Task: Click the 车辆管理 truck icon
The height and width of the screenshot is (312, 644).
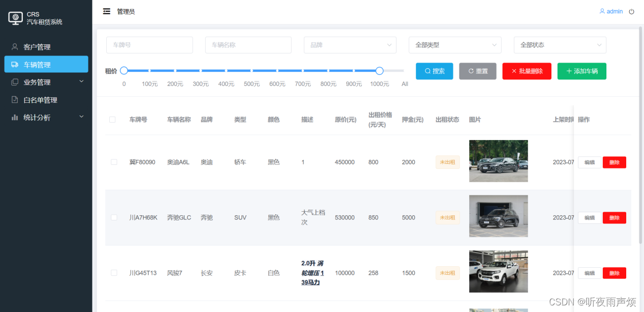Action: point(15,65)
